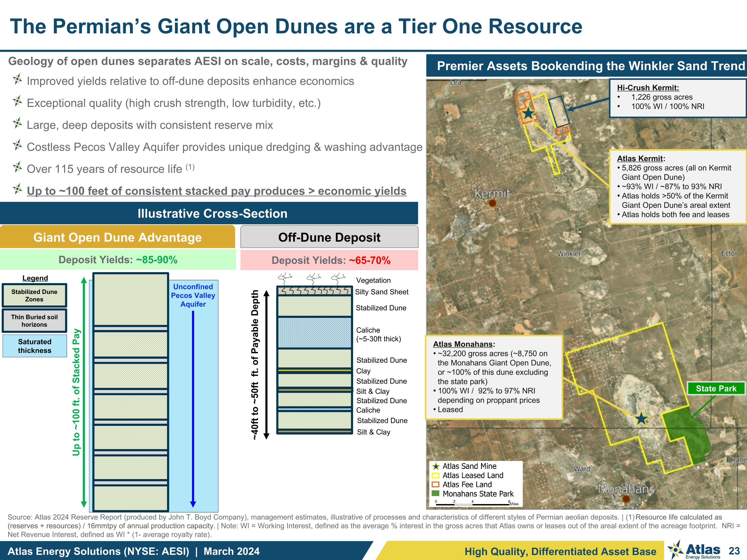Select the star bullet beside "Over 115 years"
The width and height of the screenshot is (747, 560).
click(x=17, y=168)
